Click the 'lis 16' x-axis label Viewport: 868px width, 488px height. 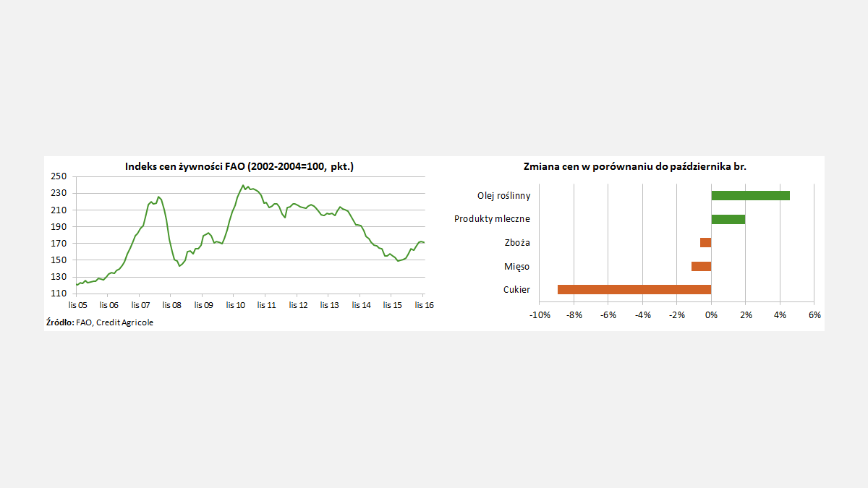click(x=424, y=305)
